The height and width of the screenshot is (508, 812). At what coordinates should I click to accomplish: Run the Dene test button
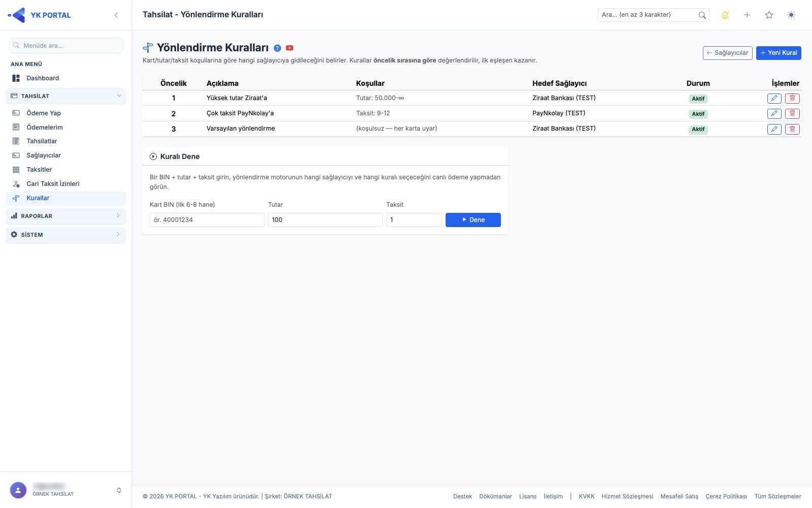tap(473, 220)
